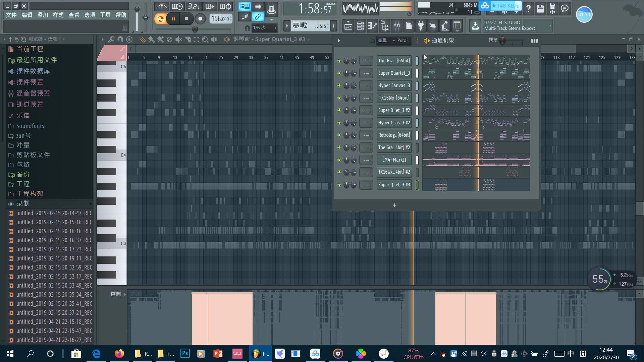
Task: Toggle Hyper Canvas_3 channel mute LED
Action: [339, 85]
